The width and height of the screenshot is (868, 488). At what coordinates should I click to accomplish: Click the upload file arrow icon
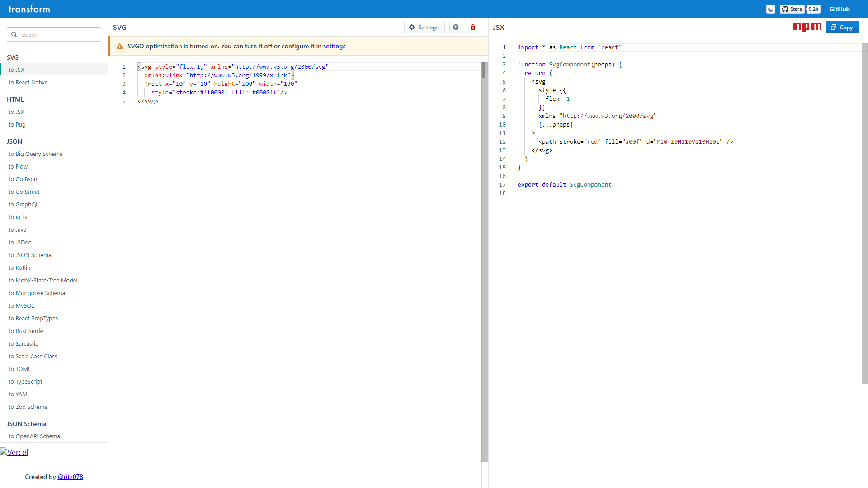(456, 28)
